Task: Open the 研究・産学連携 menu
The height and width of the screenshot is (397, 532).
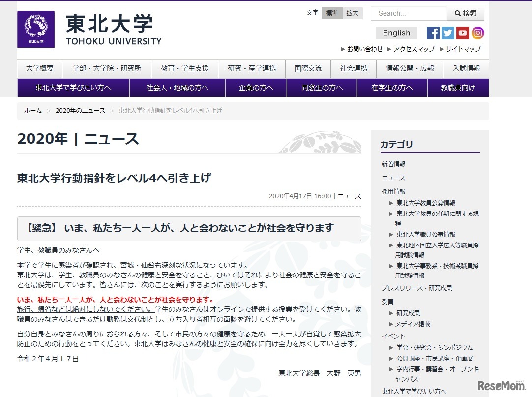Action: 252,68
